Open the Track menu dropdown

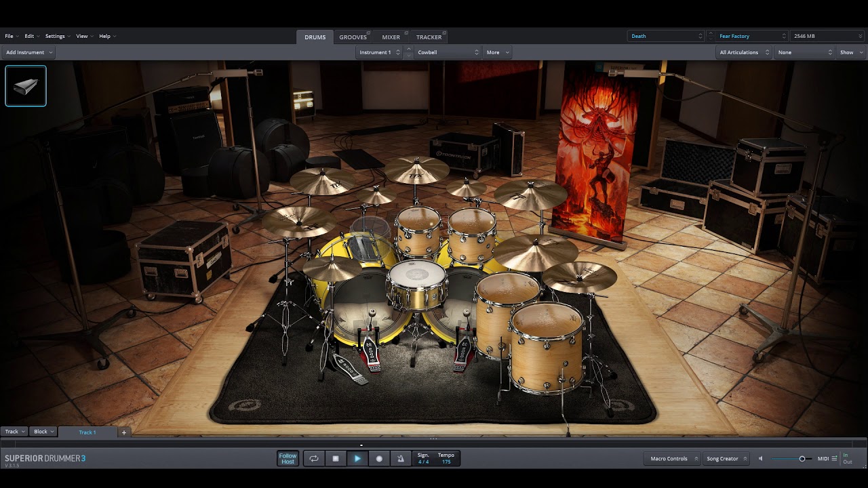point(14,432)
